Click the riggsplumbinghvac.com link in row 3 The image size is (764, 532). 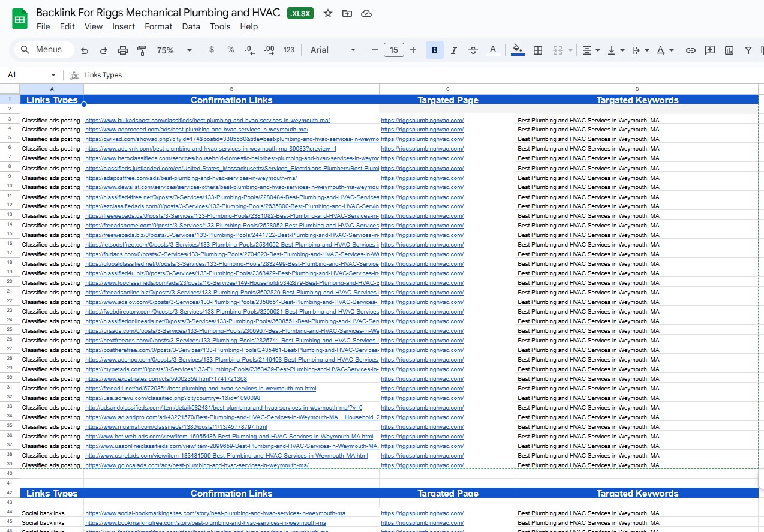coord(422,120)
